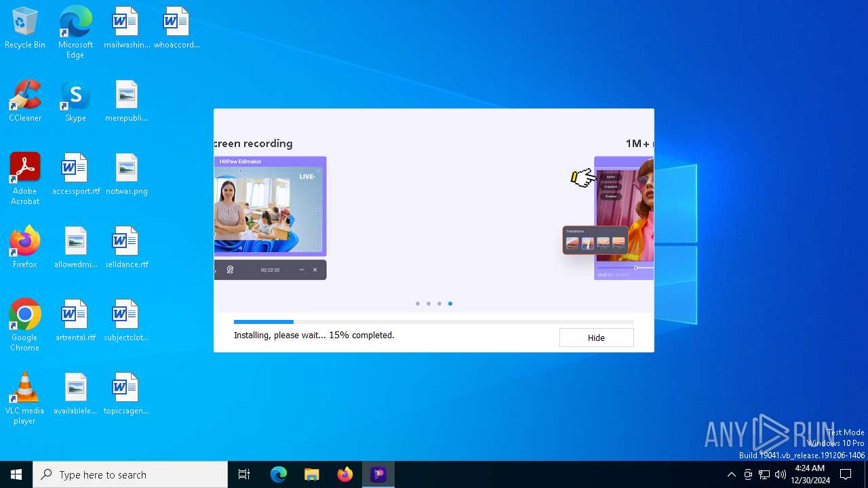
Task: Select the allowedmi... image file icon
Action: click(75, 248)
